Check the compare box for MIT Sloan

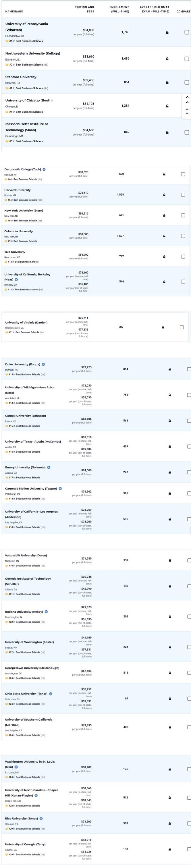click(187, 132)
